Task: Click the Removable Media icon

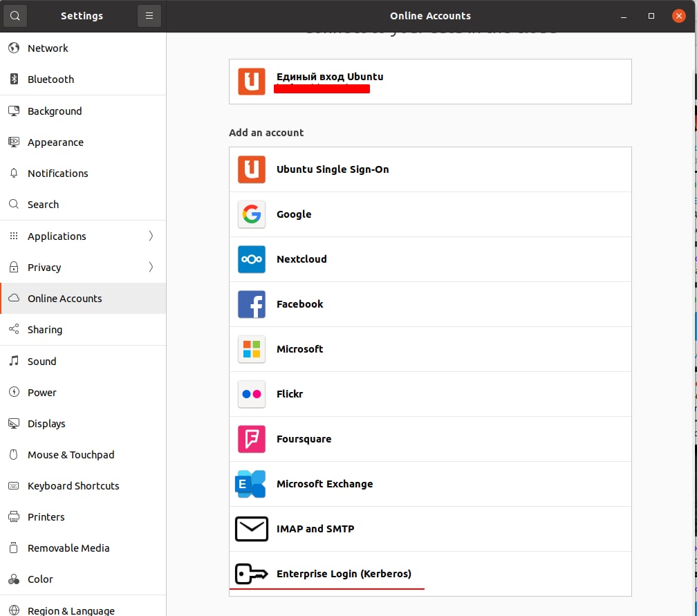Action: tap(14, 548)
